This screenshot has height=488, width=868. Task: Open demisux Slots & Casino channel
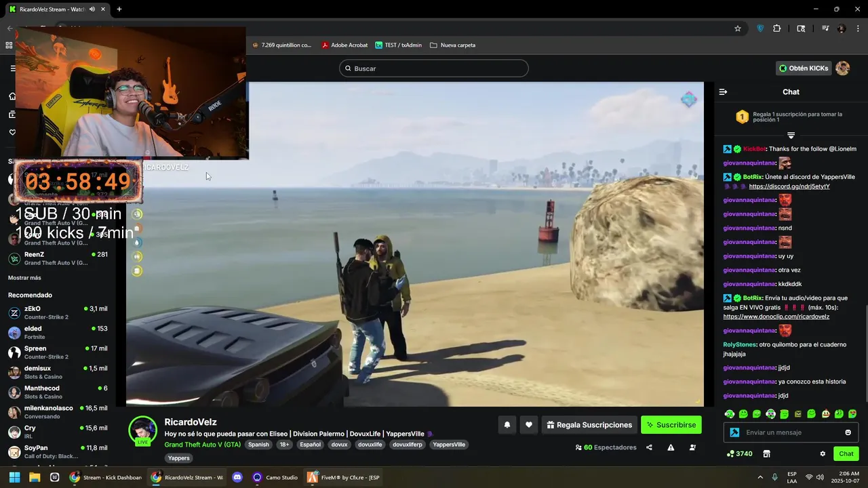(58, 372)
